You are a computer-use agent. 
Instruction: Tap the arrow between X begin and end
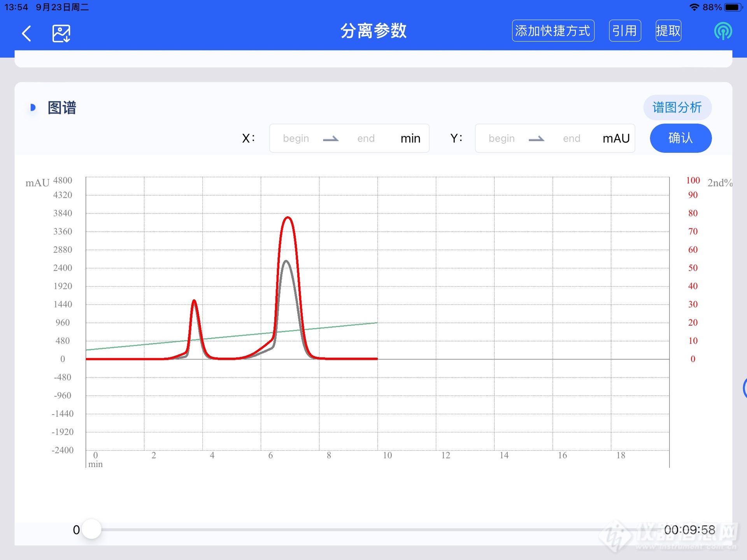point(331,138)
